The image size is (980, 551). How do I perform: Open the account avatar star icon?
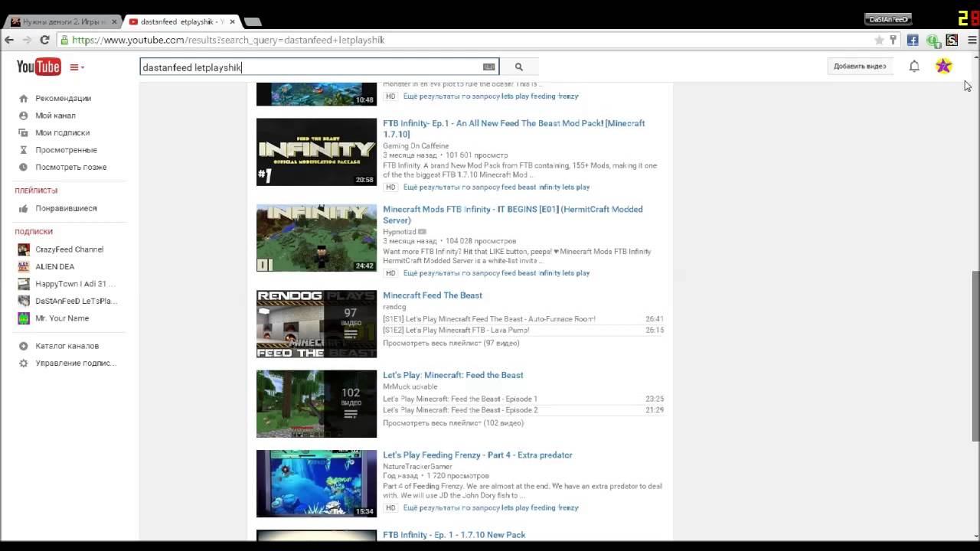point(943,67)
